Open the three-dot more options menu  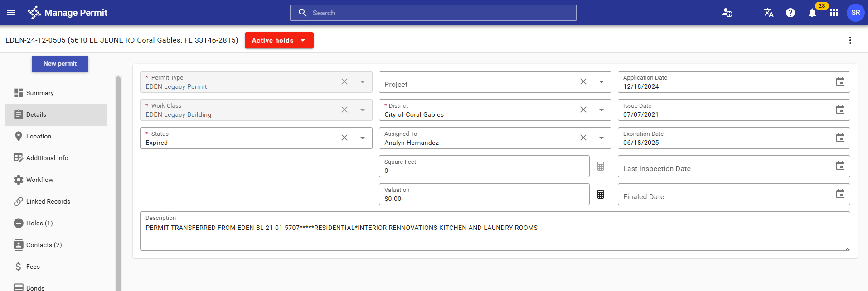(850, 40)
